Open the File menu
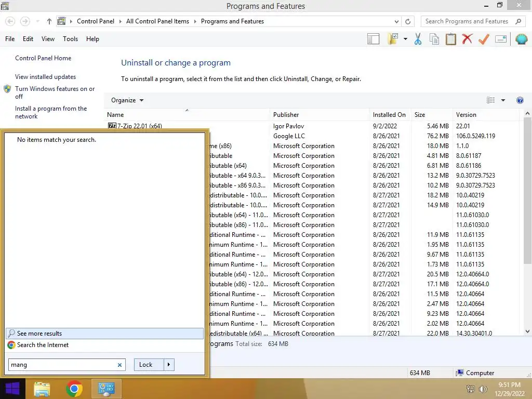532x399 pixels. point(10,39)
